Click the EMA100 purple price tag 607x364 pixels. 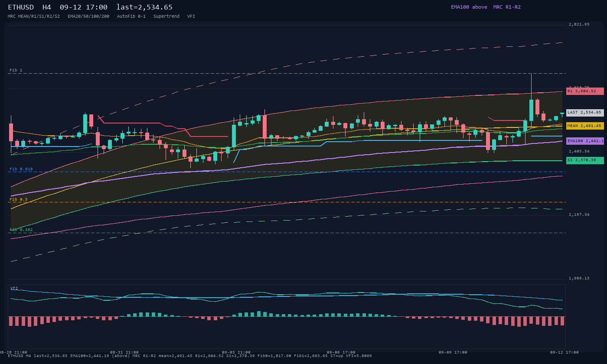coord(585,141)
